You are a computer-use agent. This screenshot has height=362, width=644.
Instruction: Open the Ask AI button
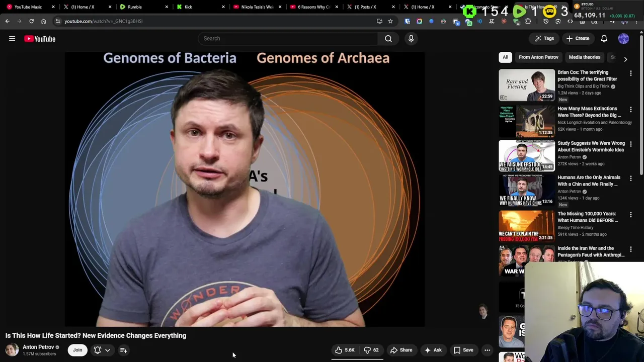(433, 350)
